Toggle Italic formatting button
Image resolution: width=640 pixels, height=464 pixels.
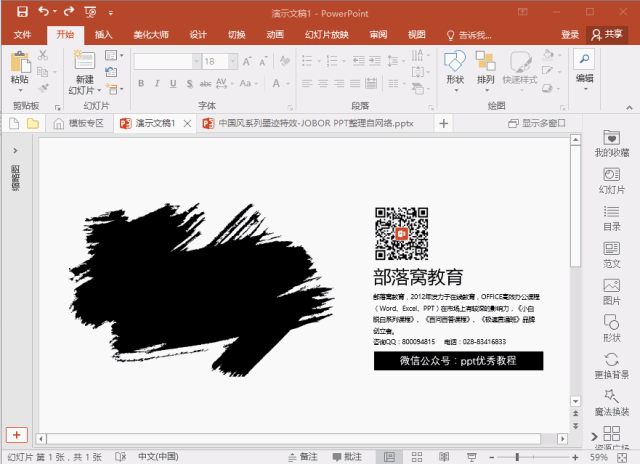(x=157, y=84)
